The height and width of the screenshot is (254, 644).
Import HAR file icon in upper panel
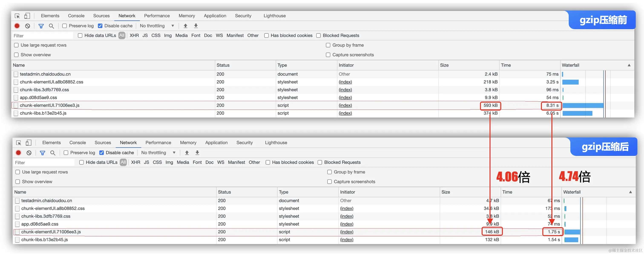[x=185, y=26]
